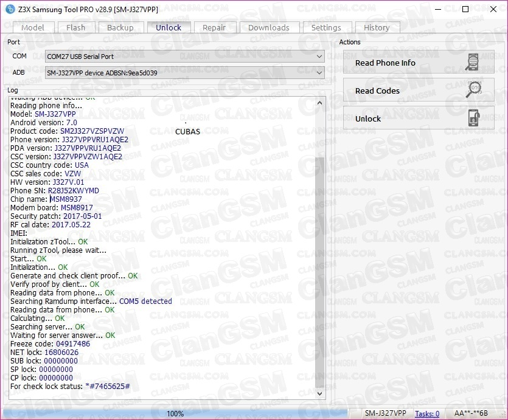Expand the COM port dropdown
Image resolution: width=508 pixels, height=420 pixels.
(x=185, y=57)
